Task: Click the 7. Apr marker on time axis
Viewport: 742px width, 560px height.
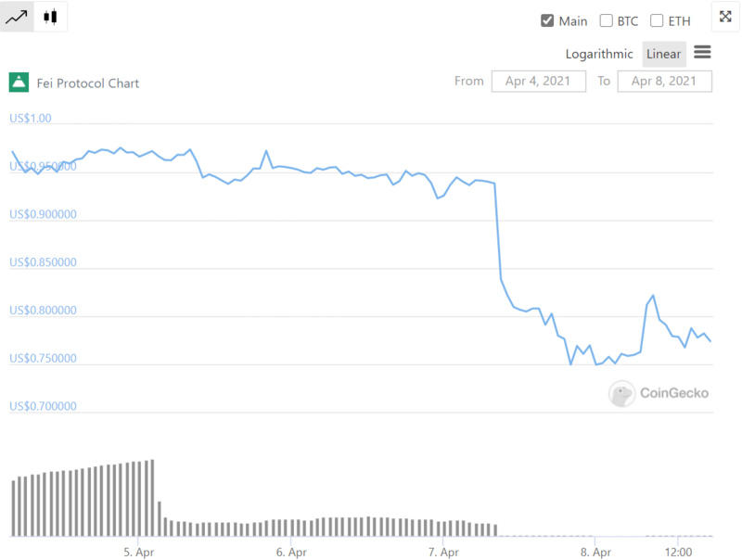Action: click(443, 552)
